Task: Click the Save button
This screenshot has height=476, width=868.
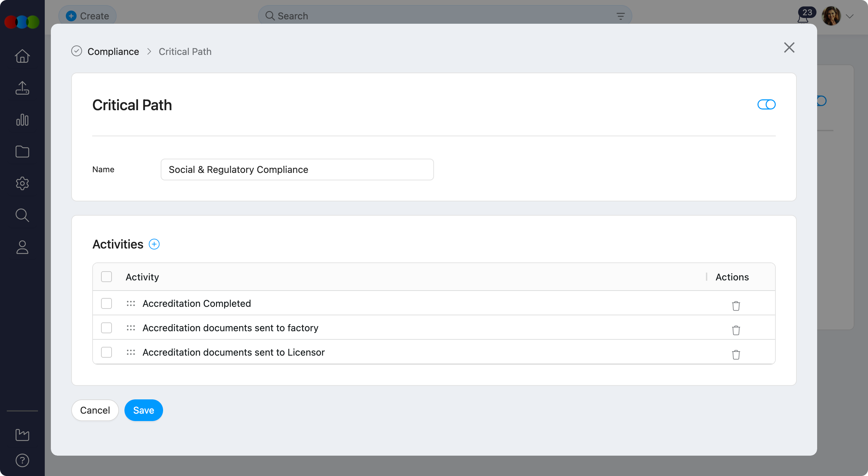Action: click(143, 410)
